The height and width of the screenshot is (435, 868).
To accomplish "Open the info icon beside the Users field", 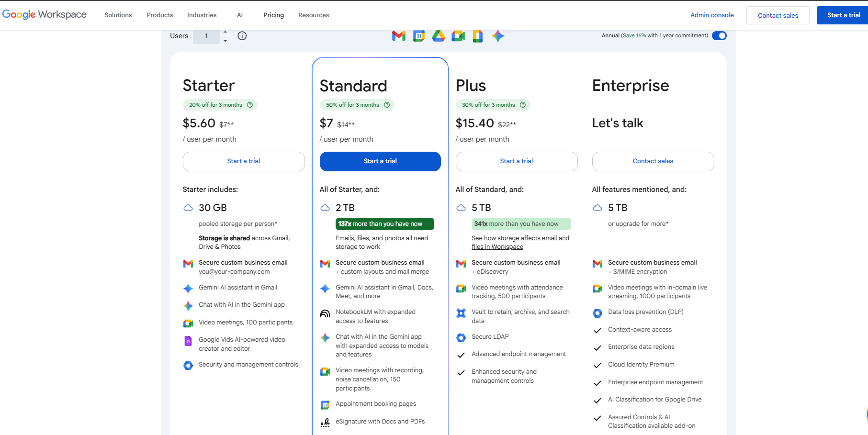I will [x=242, y=35].
